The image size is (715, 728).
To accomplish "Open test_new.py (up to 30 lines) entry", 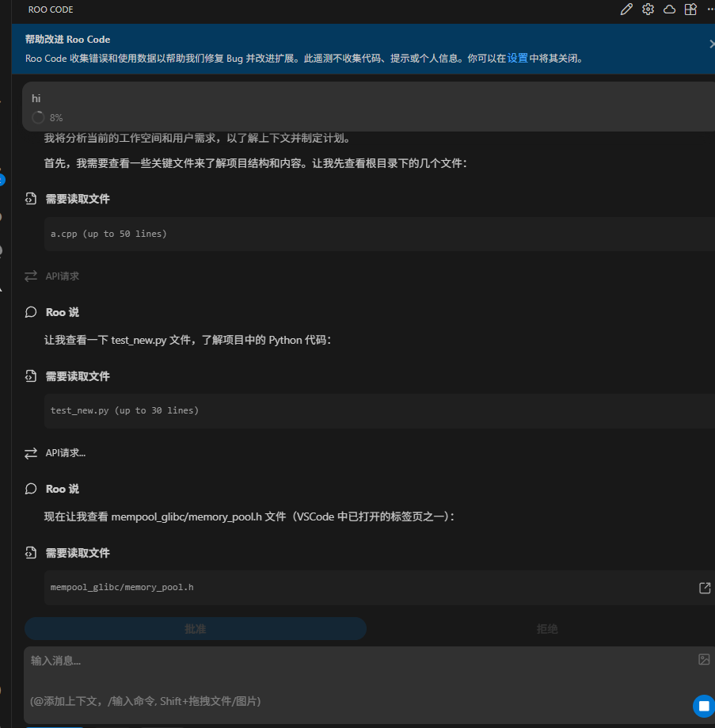I will tap(379, 411).
